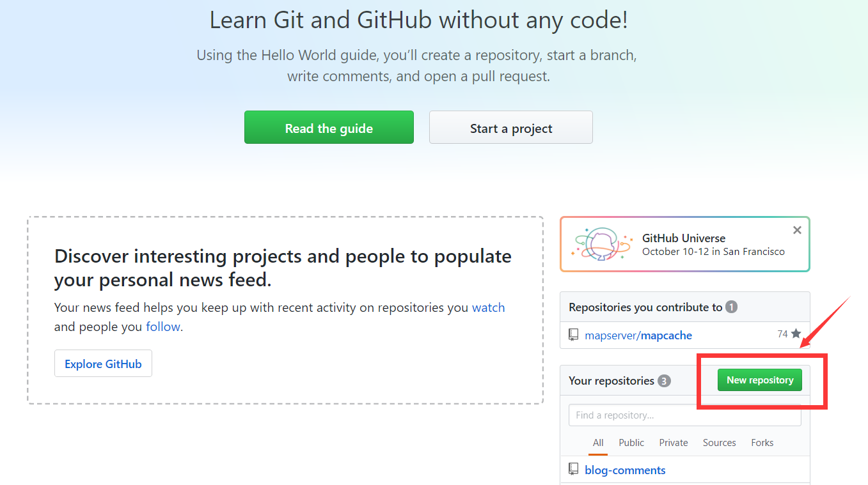Screen dimensions: 868x485
Task: Dismiss the GitHub Universe banner
Action: (797, 230)
